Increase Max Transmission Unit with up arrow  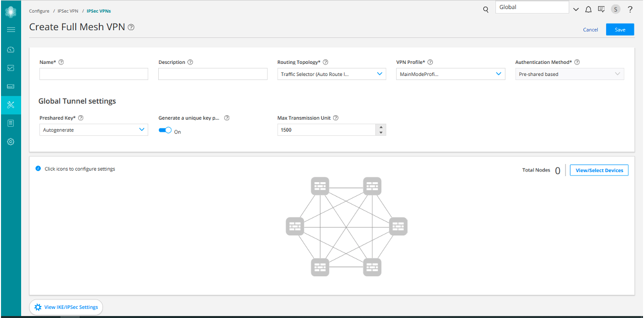pyautogui.click(x=381, y=127)
